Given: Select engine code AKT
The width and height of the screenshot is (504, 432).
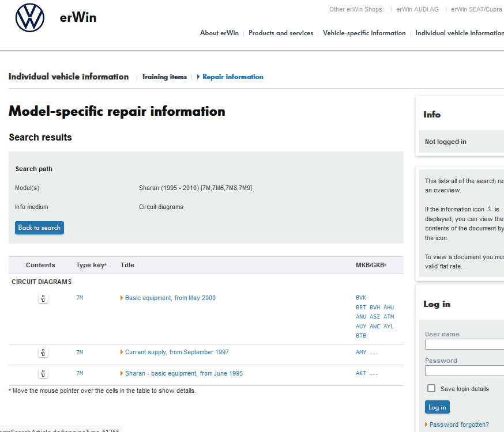Looking at the screenshot, I should click(x=361, y=373).
